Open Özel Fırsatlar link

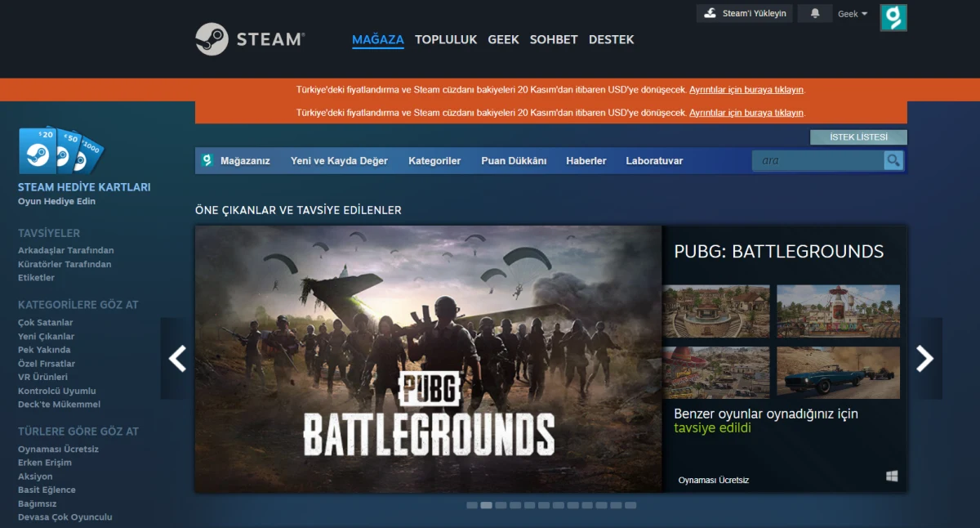(x=47, y=364)
